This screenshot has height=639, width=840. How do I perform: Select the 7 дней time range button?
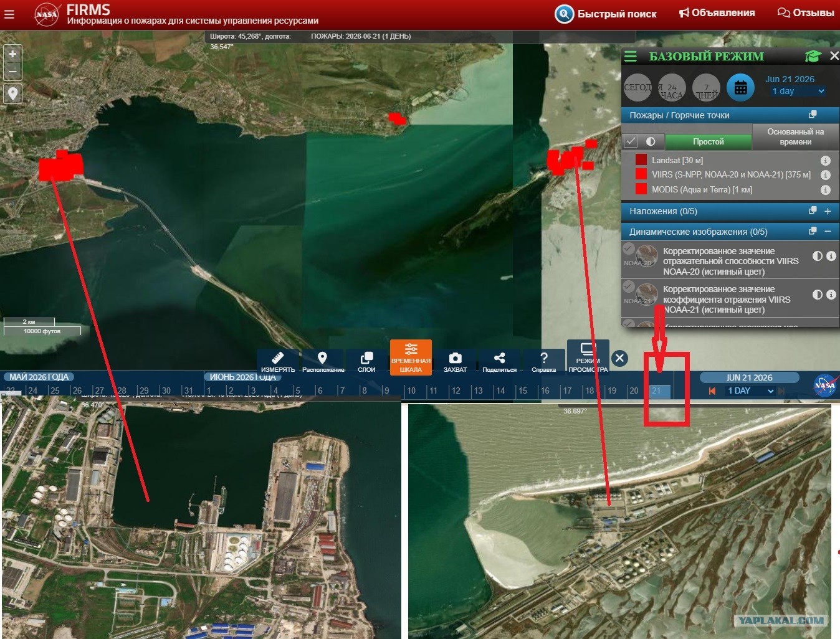point(706,88)
